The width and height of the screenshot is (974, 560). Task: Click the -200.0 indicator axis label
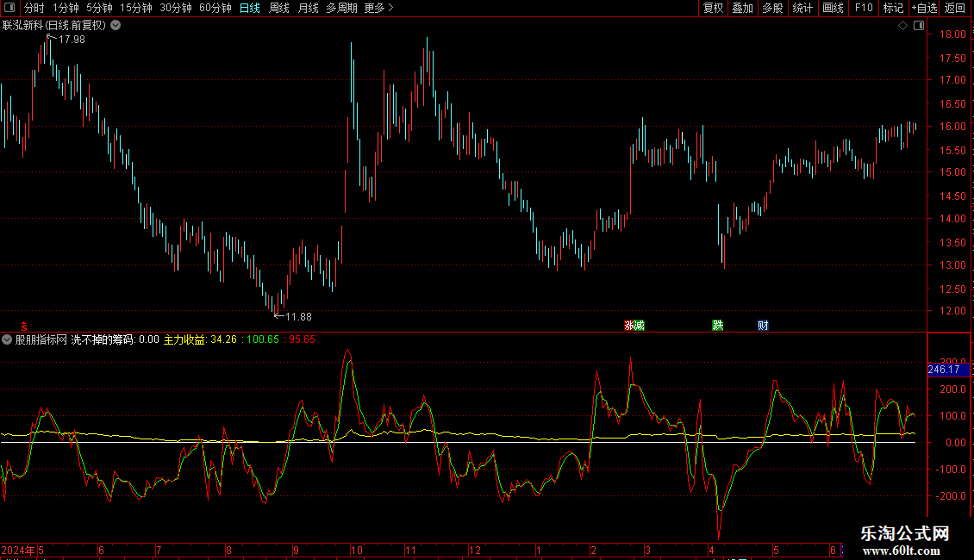(x=951, y=496)
